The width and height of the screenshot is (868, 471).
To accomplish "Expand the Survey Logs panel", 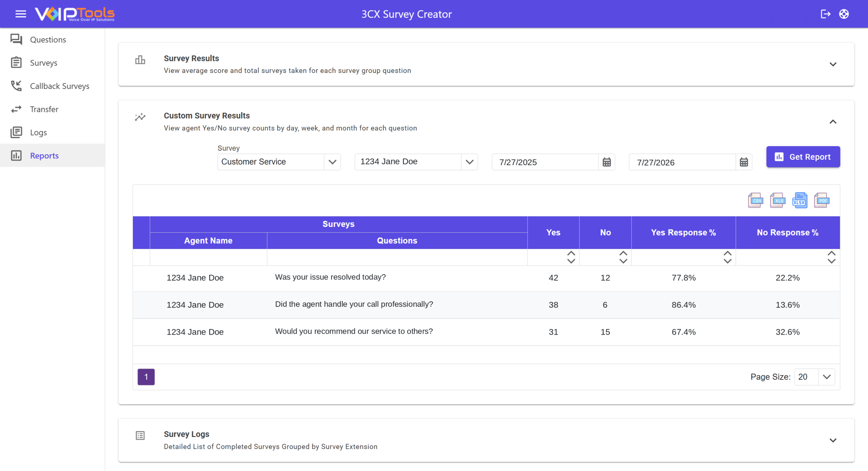I will (x=833, y=440).
